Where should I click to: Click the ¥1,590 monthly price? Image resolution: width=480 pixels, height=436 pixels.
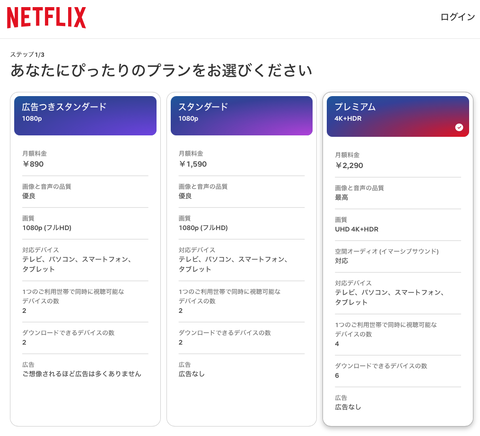pyautogui.click(x=193, y=164)
